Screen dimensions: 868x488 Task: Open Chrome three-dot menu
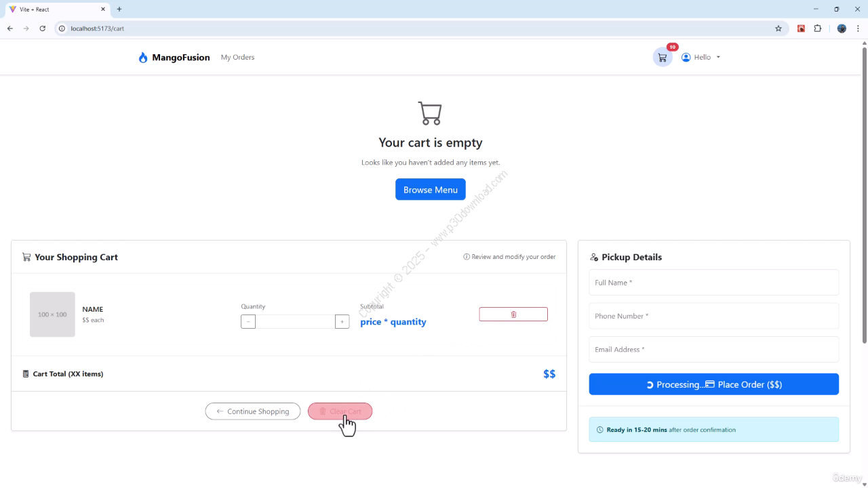(x=858, y=28)
